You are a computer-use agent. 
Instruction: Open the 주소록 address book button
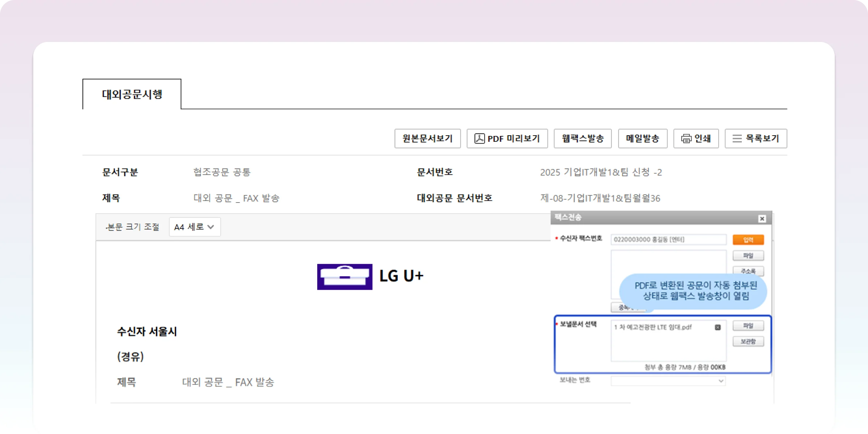click(x=748, y=271)
